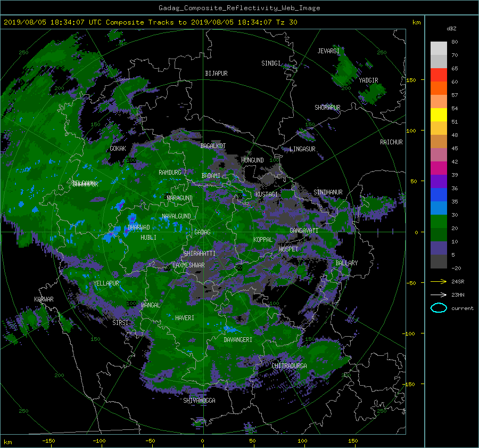The width and height of the screenshot is (479, 448).
Task: Click the HUBLI city label
Action: pos(148,237)
